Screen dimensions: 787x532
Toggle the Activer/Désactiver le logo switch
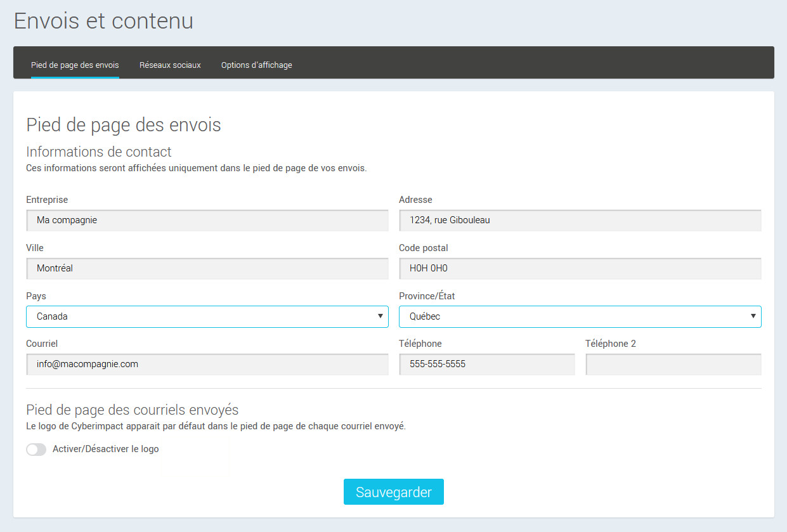36,449
